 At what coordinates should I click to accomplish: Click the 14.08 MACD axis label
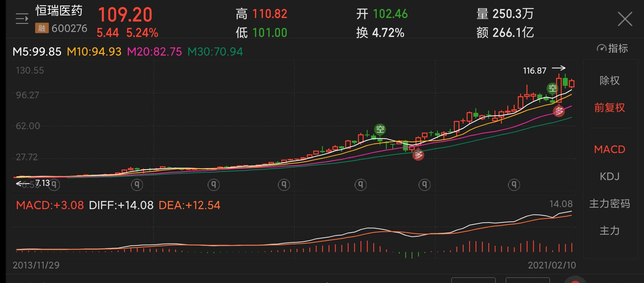561,204
